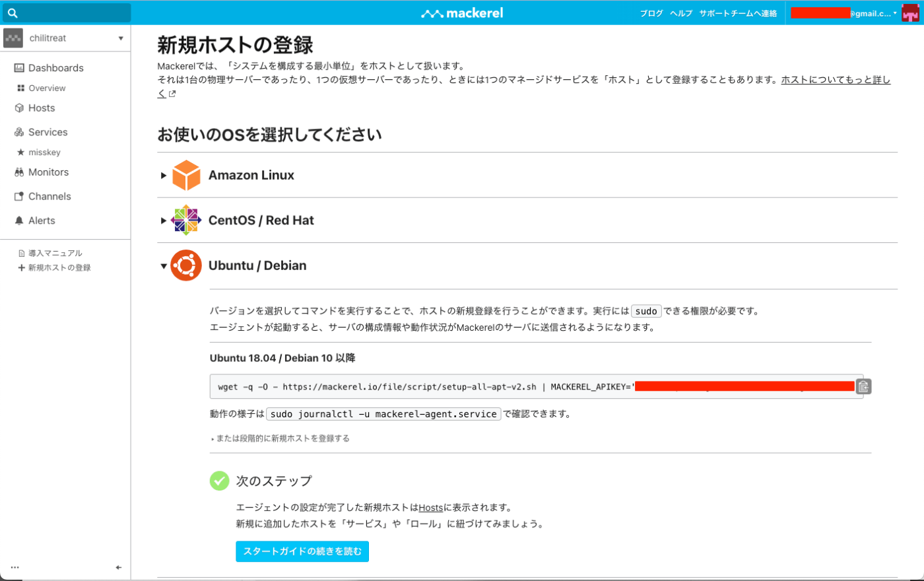Click the Amazon Linux orange box logo
This screenshot has width=924, height=581.
coord(186,175)
